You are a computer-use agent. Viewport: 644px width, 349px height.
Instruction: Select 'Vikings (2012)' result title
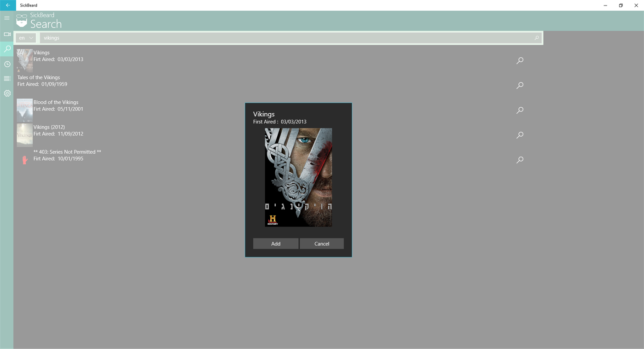point(49,127)
